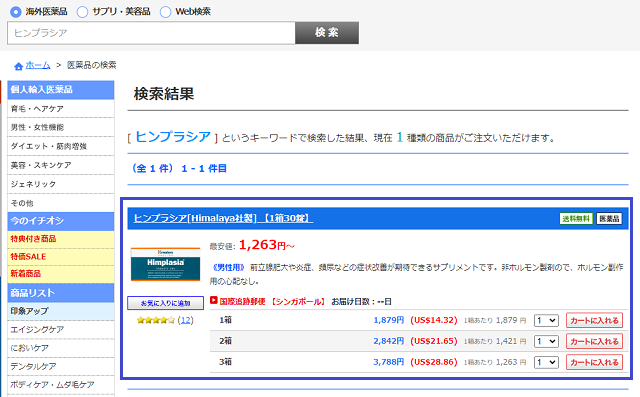
Task: Select the サプリ・美容品 radio button
Action: 82,12
